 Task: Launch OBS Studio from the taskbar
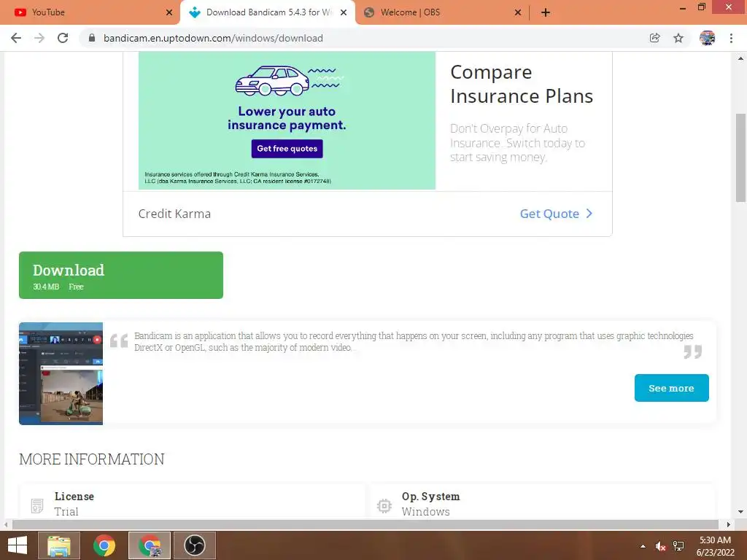click(194, 545)
